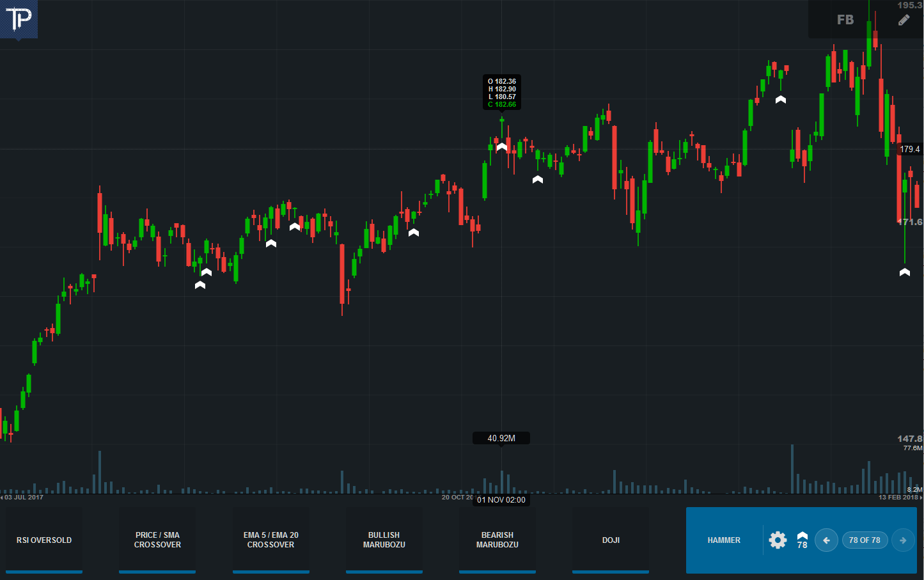Screen dimensions: 924x580
Task: Click the hammer marker below the OHLC tooltip candle
Action: tap(502, 147)
